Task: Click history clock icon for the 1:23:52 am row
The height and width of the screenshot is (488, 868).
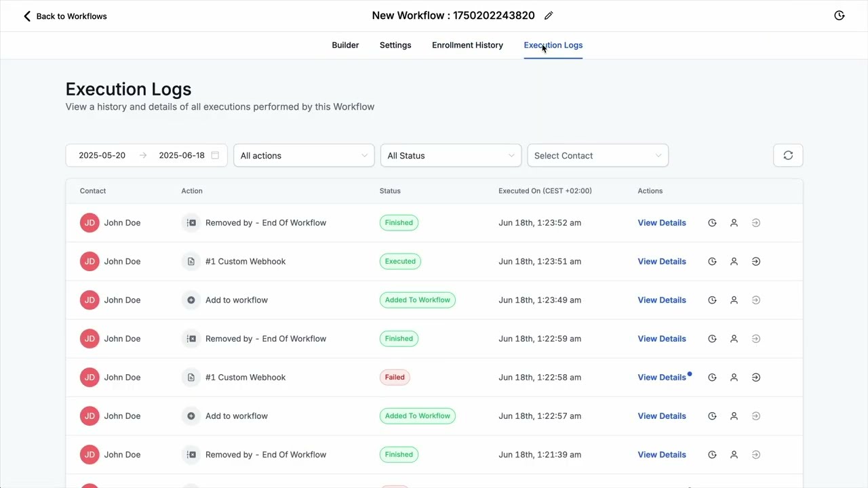Action: pos(712,223)
